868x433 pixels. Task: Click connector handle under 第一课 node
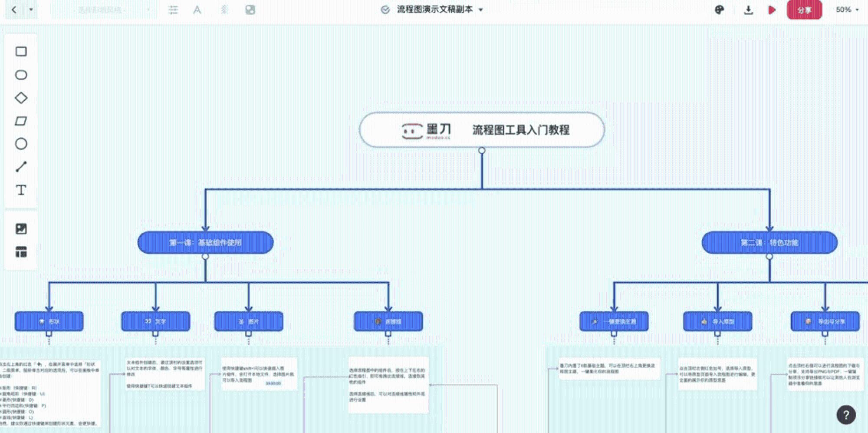205,257
